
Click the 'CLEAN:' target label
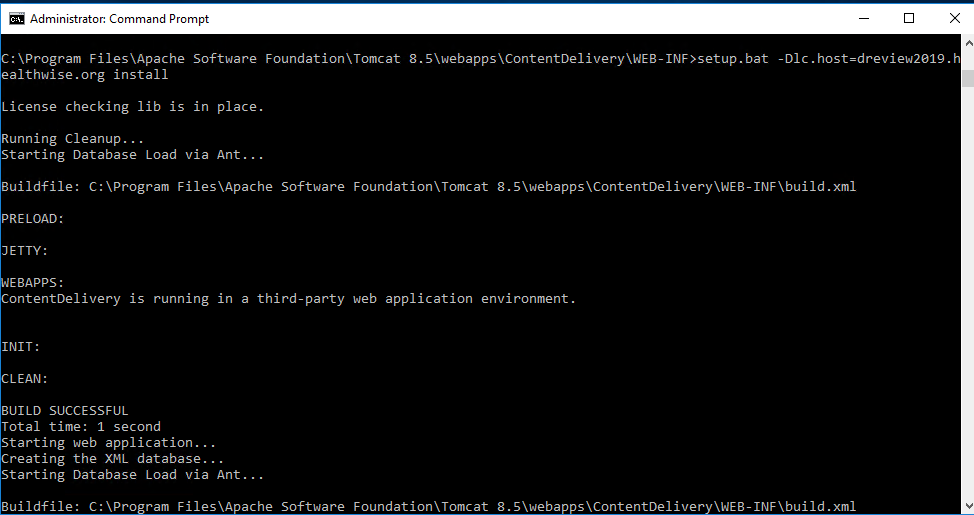coord(25,378)
